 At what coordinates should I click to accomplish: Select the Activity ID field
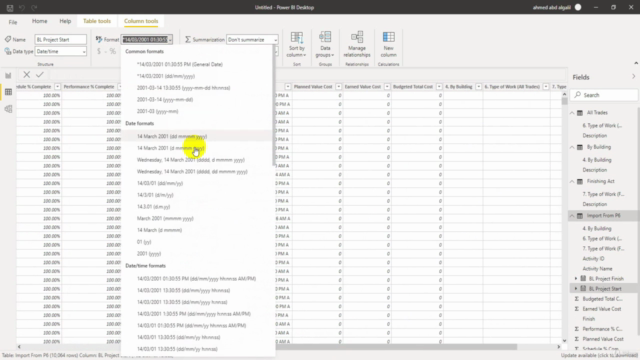click(x=593, y=258)
